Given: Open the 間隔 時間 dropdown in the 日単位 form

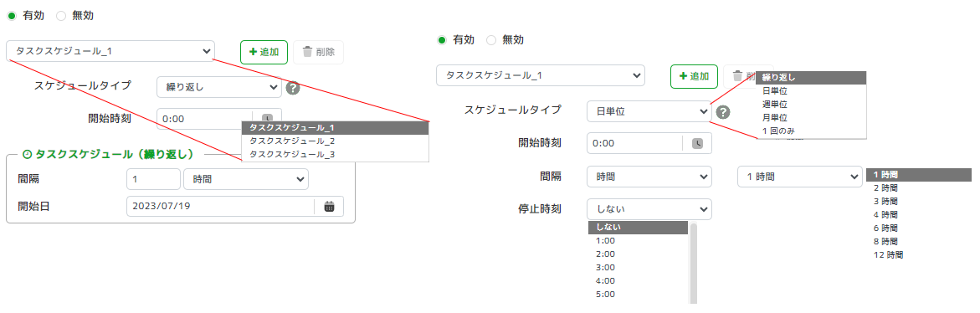Looking at the screenshot, I should [649, 177].
